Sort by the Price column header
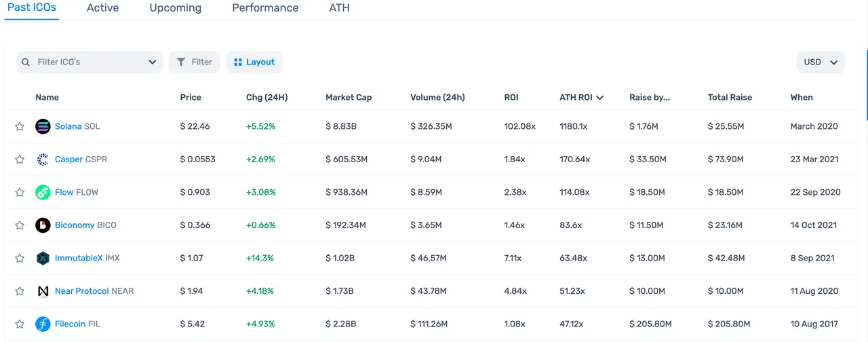This screenshot has width=868, height=342. 191,97
